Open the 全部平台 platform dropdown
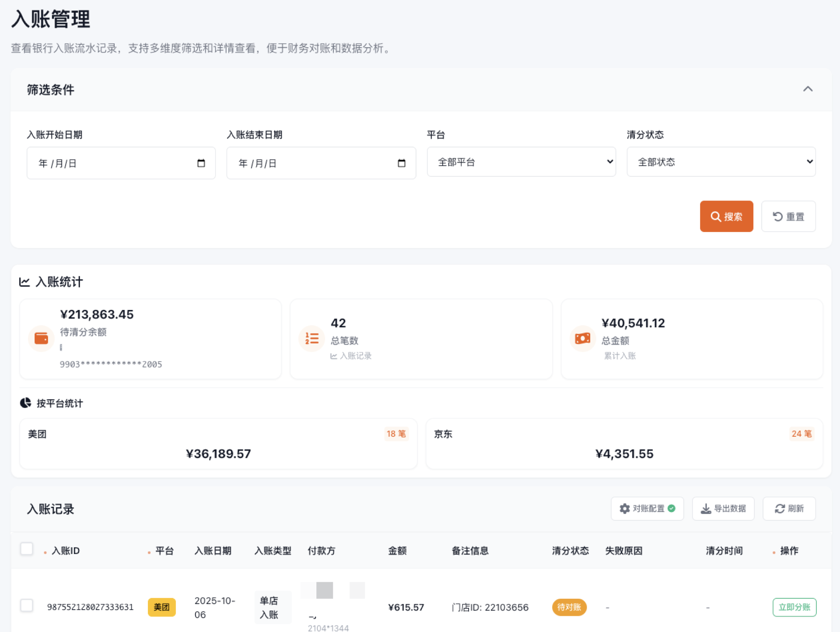 click(x=521, y=162)
